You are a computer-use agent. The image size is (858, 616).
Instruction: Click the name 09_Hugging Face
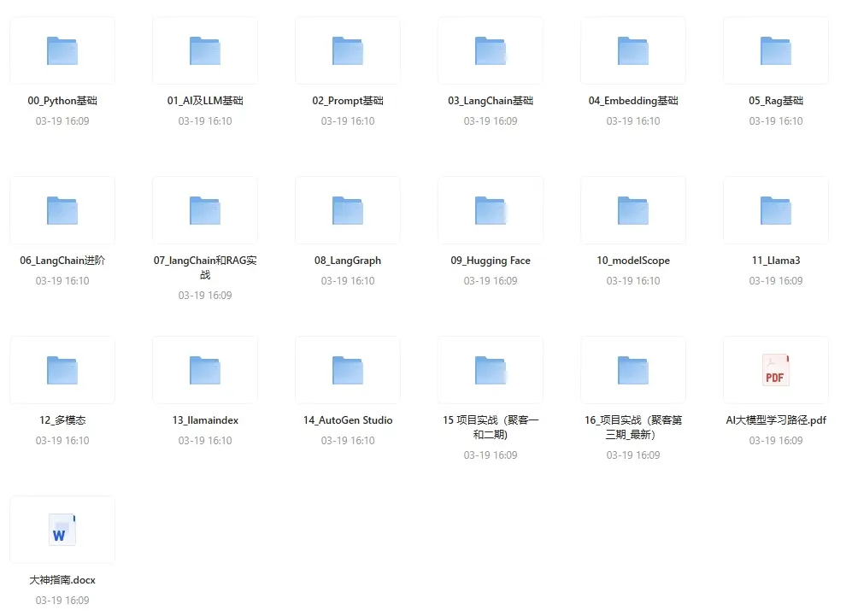click(491, 261)
